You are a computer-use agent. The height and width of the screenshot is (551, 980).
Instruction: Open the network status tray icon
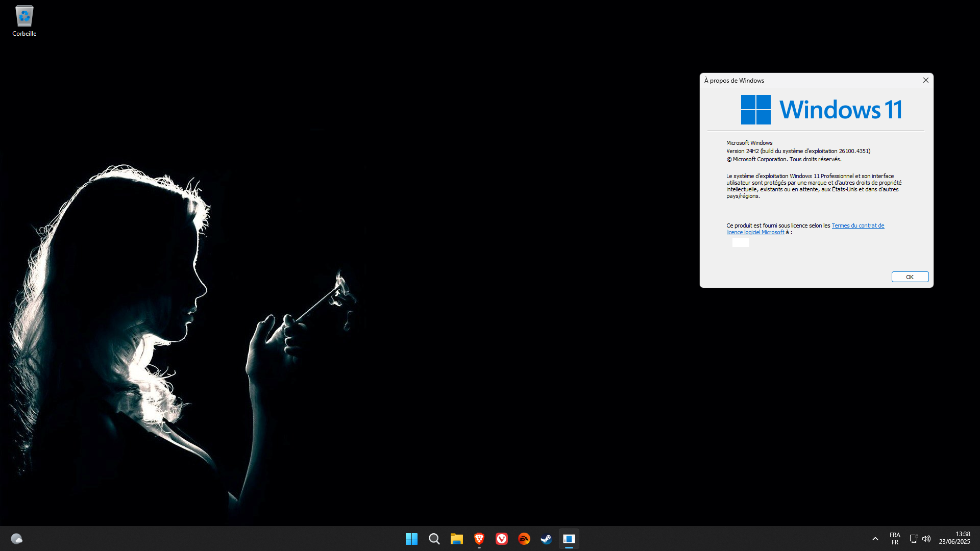(x=914, y=539)
